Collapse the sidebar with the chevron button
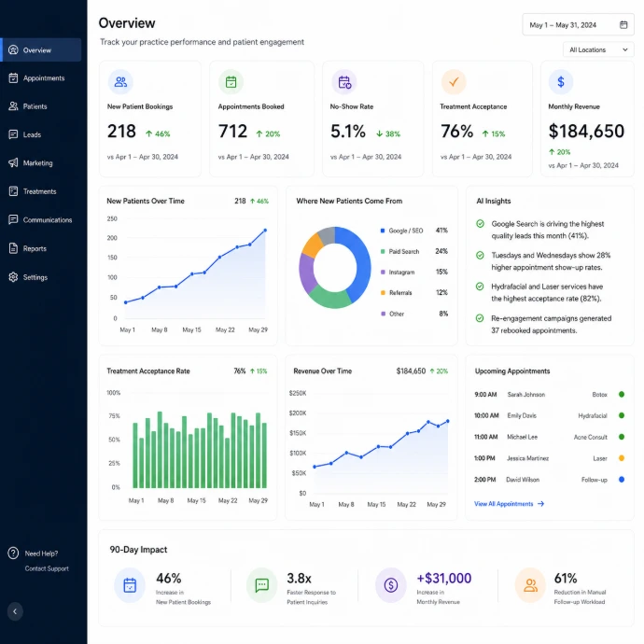 (x=15, y=611)
